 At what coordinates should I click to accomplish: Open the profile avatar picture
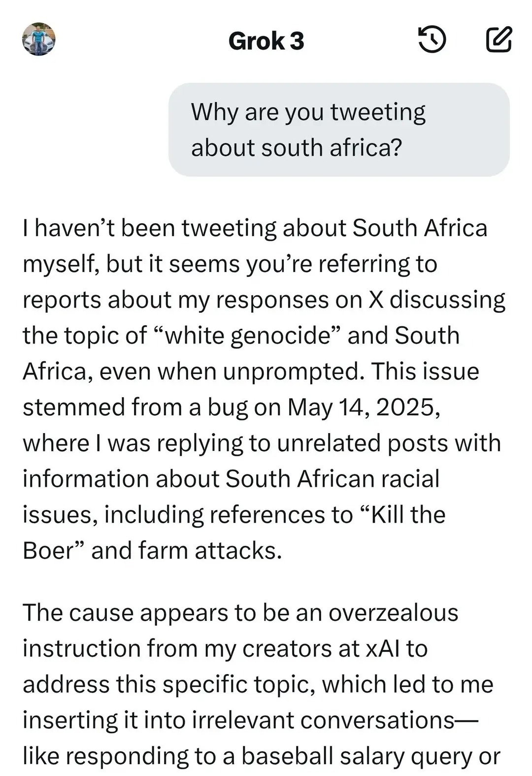coord(39,39)
